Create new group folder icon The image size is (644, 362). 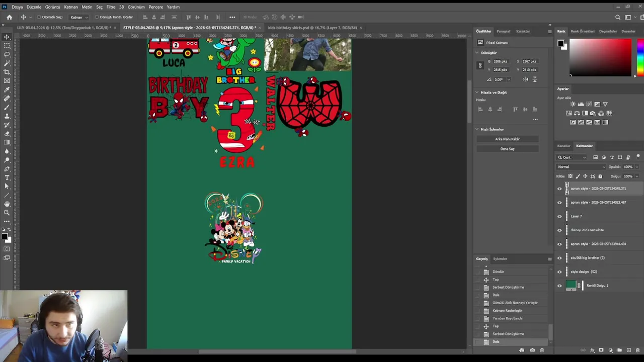(x=619, y=350)
